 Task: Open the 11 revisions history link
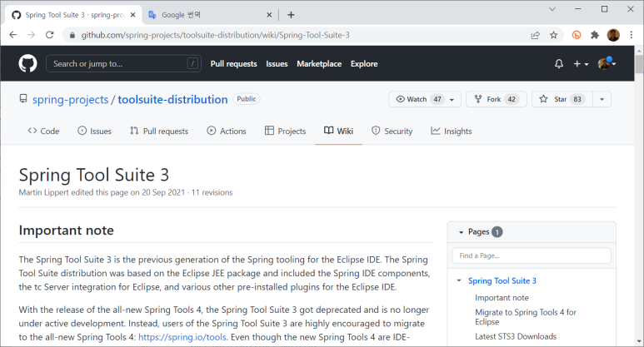click(x=212, y=192)
